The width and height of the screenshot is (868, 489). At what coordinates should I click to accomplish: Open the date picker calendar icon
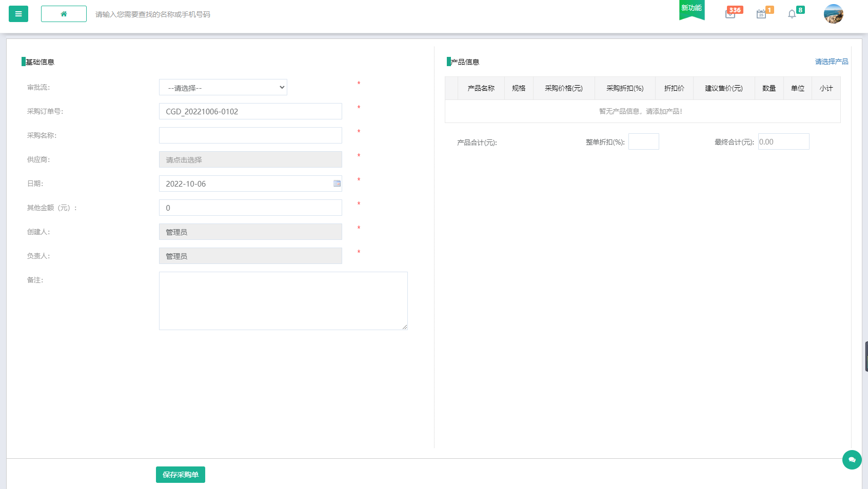click(x=337, y=184)
